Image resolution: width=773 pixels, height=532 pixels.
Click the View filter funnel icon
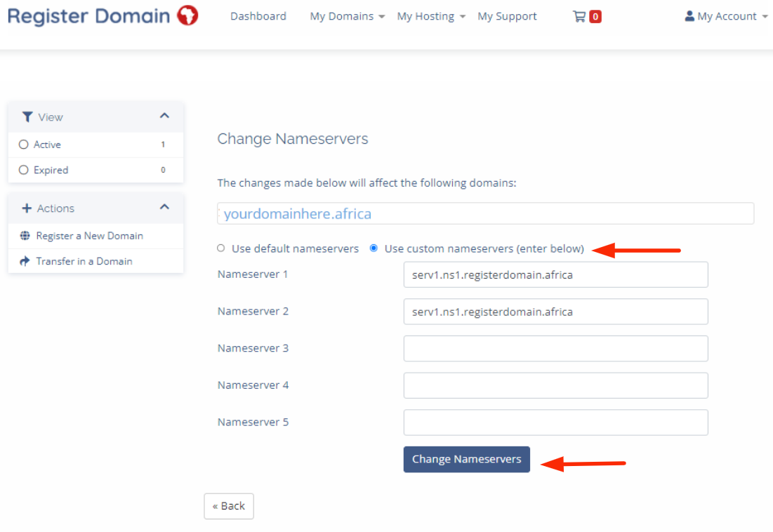pos(27,117)
